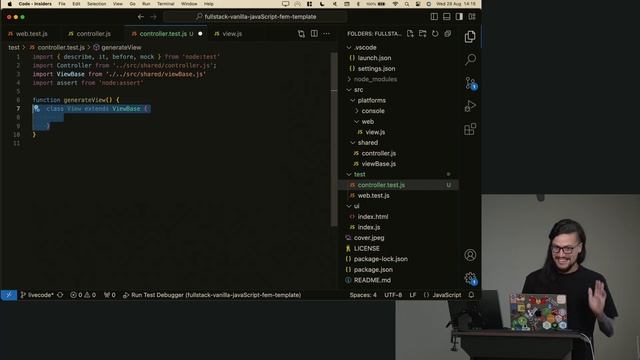Open the Apple menu
This screenshot has width=640, height=360.
(9, 4)
